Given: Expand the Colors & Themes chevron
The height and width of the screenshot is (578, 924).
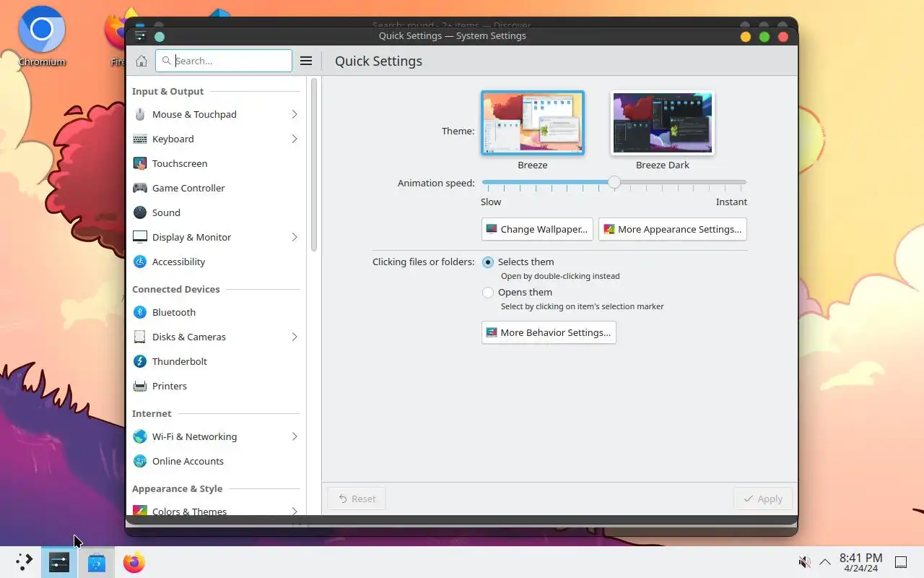Looking at the screenshot, I should 295,511.
